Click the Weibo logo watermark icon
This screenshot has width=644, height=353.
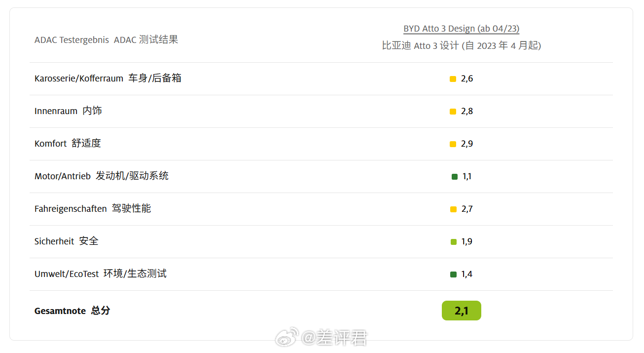point(287,337)
